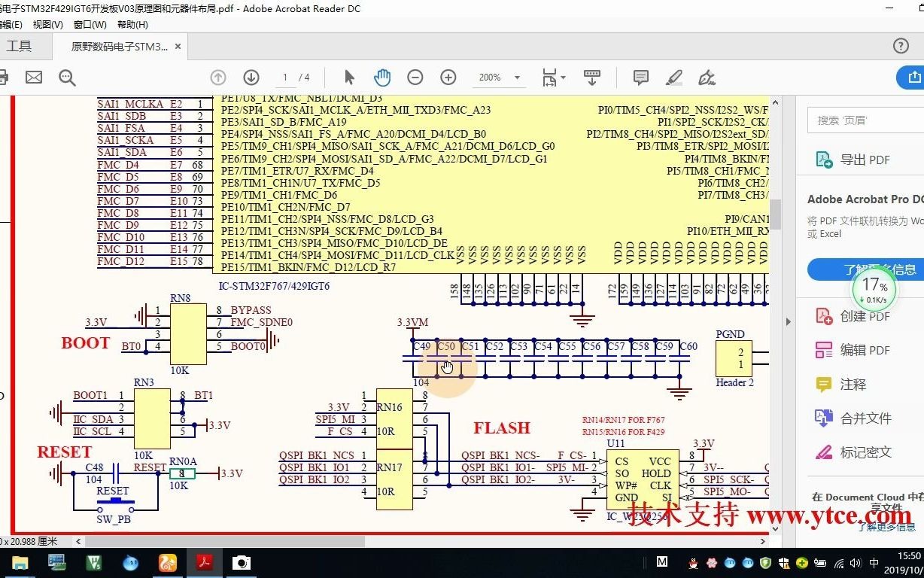
Task: Open the zoom percentage dropdown
Action: pos(516,77)
